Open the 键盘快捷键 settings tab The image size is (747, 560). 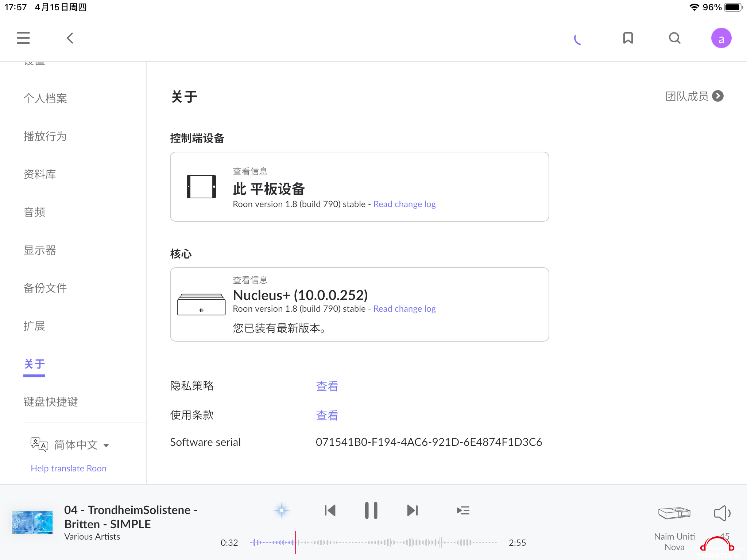51,402
